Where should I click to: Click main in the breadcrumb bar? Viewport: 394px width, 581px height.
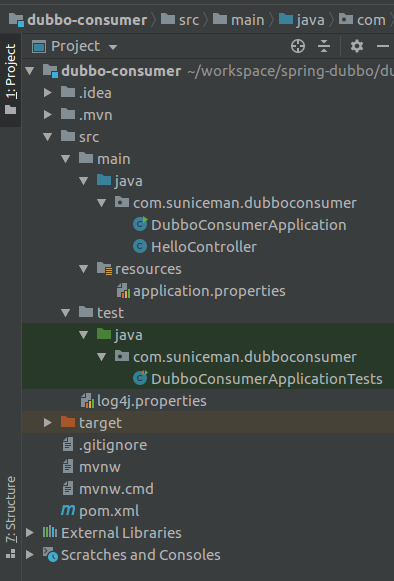pos(239,20)
